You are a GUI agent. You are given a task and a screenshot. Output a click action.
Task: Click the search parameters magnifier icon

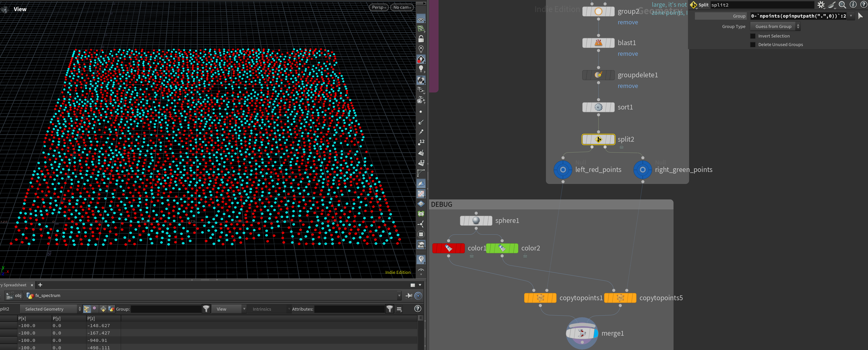[842, 5]
